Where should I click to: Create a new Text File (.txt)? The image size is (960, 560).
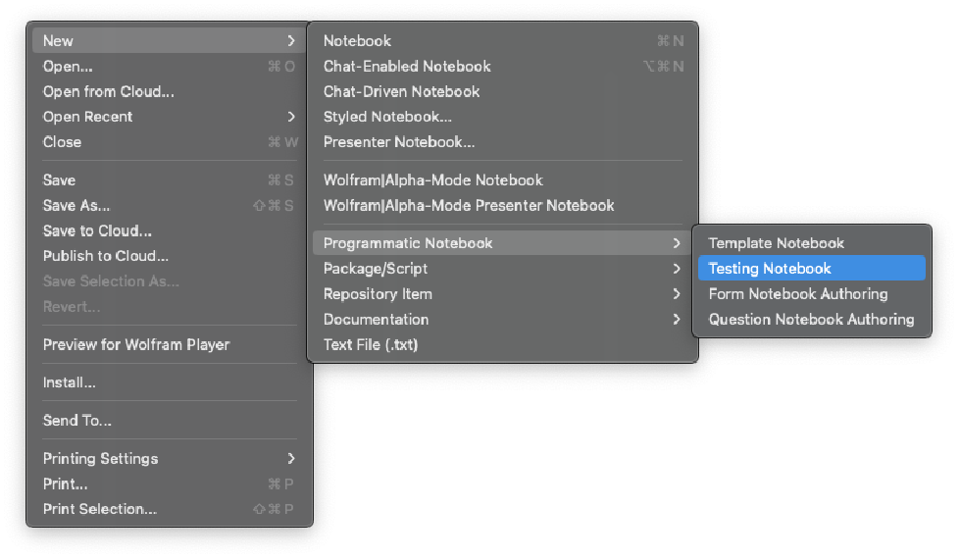(x=371, y=344)
